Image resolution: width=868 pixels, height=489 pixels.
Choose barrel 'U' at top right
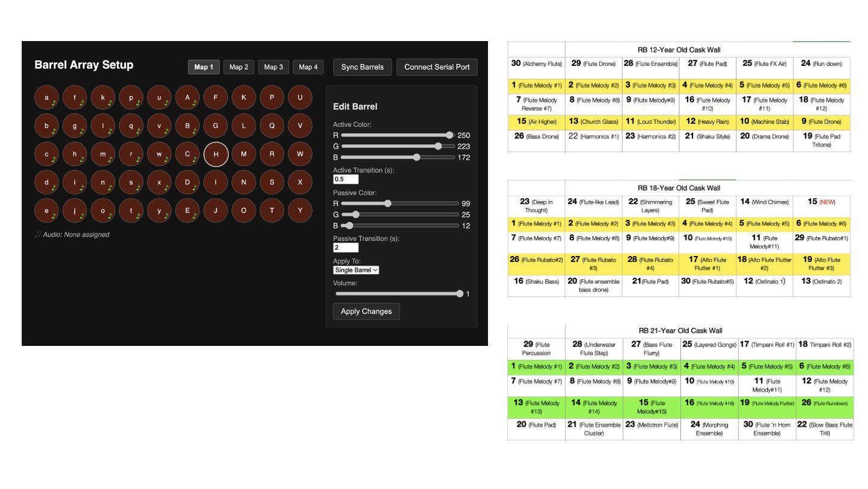pos(300,97)
